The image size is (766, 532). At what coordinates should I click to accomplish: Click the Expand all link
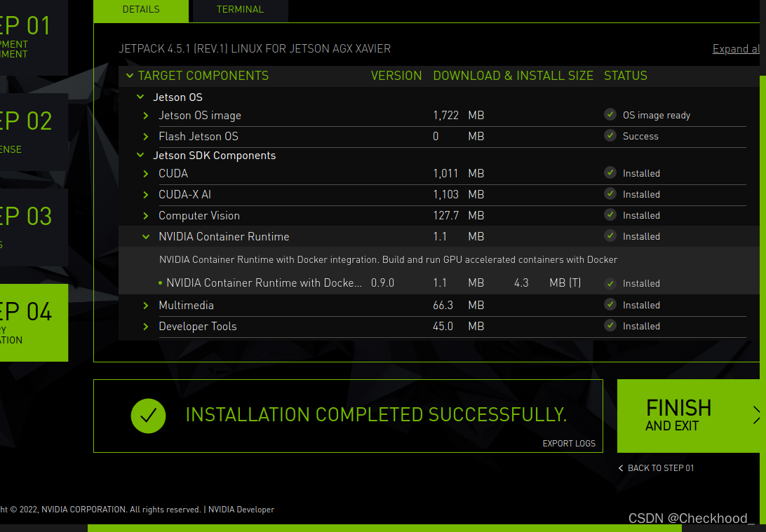point(736,49)
